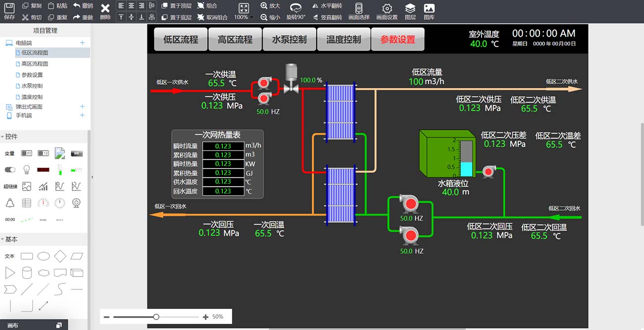Viewport: 644px width, 330px height.
Task: Open the 图库 image library icon
Action: [x=429, y=8]
